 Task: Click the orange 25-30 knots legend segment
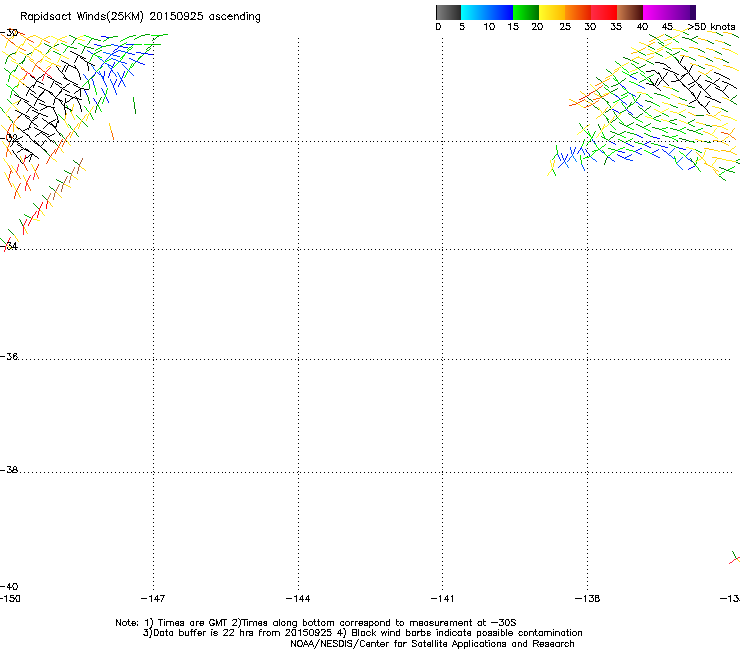click(578, 12)
